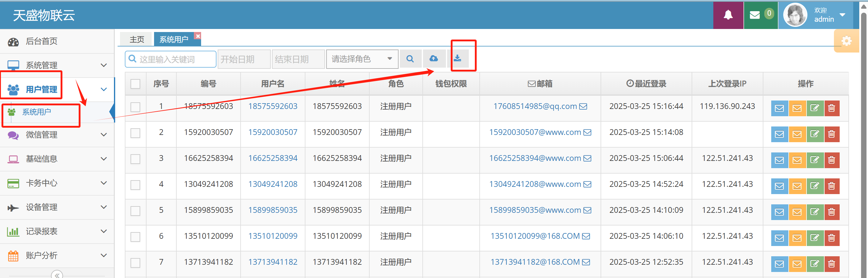
Task: Click blue mail button in row 1
Action: pyautogui.click(x=779, y=108)
